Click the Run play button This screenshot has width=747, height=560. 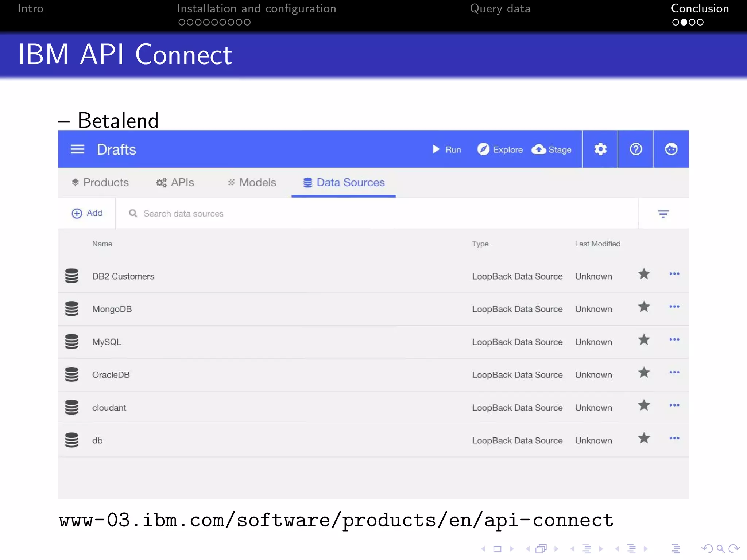pos(446,149)
